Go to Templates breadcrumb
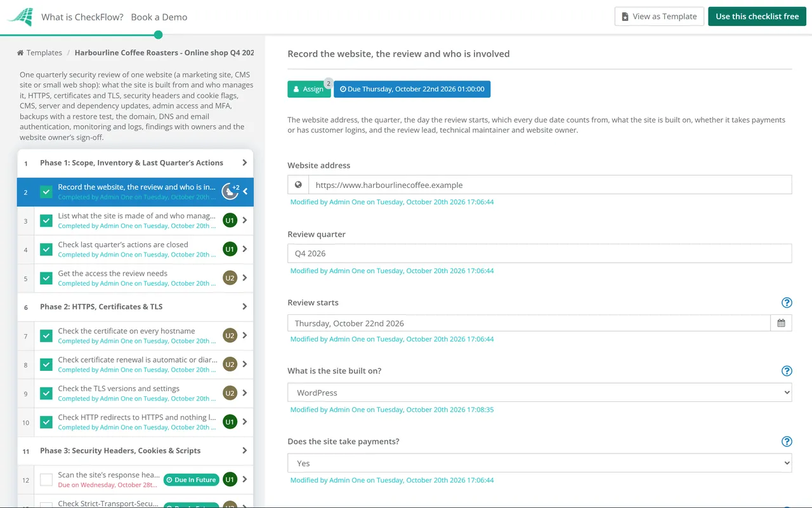812x508 pixels. tap(44, 53)
